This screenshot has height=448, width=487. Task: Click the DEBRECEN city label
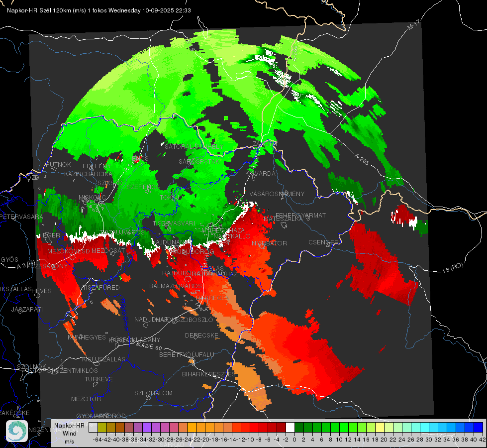coord(213,298)
